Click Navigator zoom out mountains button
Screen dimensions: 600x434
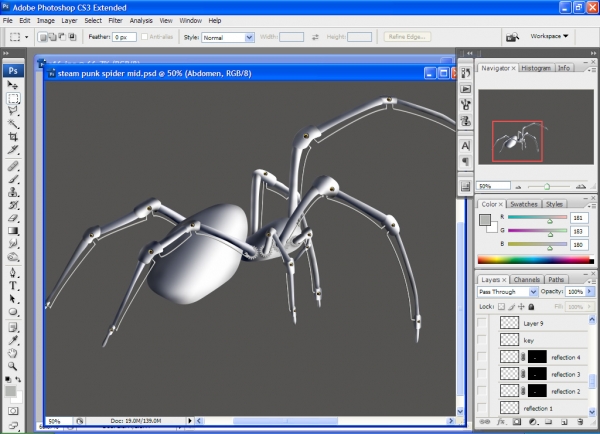point(518,187)
